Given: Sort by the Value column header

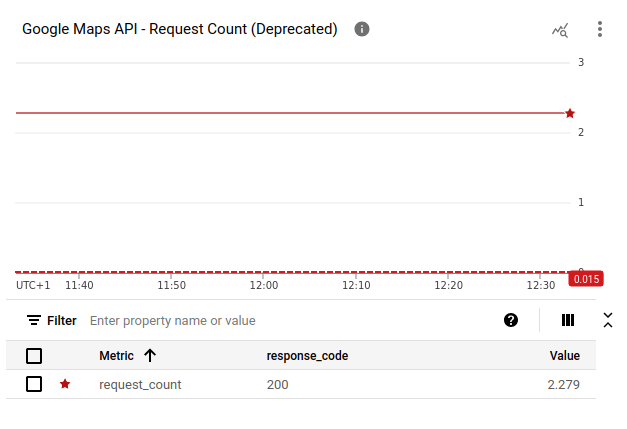Looking at the screenshot, I should click(x=564, y=356).
